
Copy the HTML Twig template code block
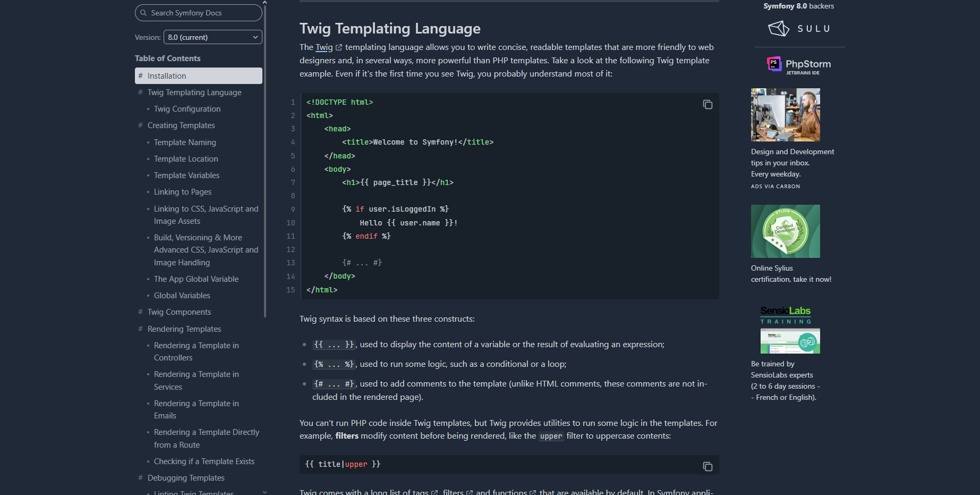tap(707, 105)
